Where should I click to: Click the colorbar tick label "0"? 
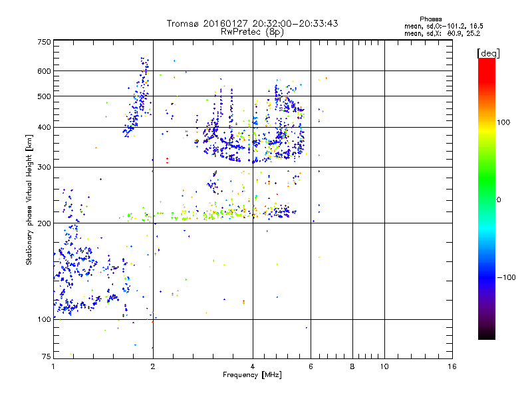click(x=499, y=200)
